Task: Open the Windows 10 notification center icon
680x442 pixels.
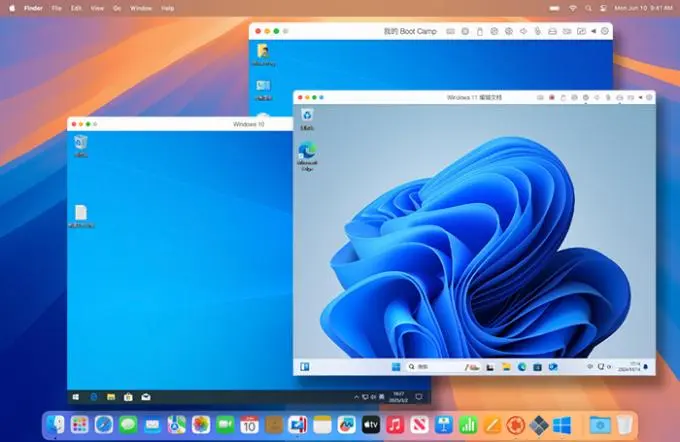Action: coord(419,397)
